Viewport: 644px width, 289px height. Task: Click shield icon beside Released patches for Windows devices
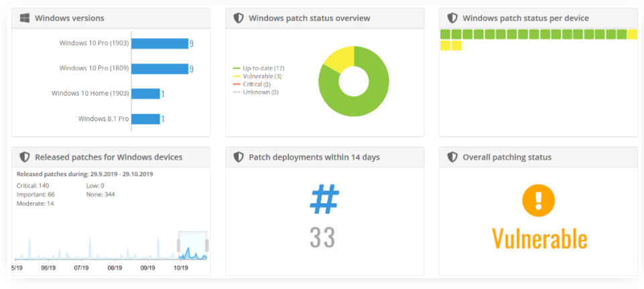tap(24, 157)
